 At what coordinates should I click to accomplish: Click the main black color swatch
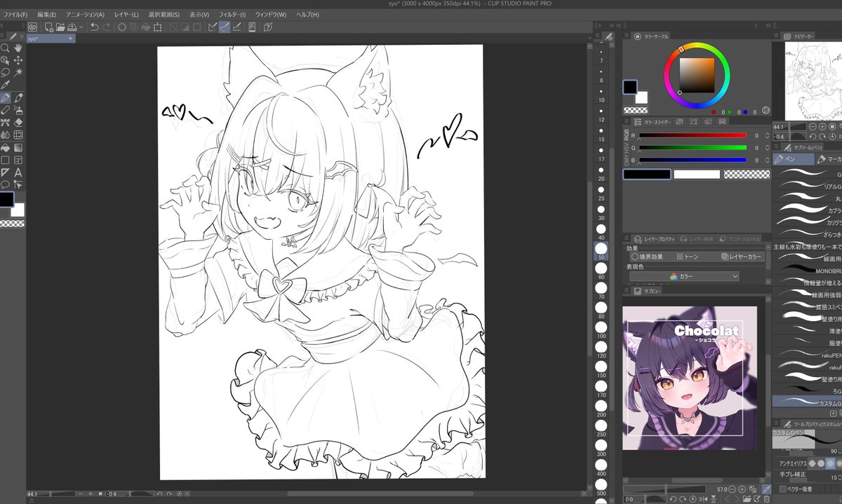point(631,86)
